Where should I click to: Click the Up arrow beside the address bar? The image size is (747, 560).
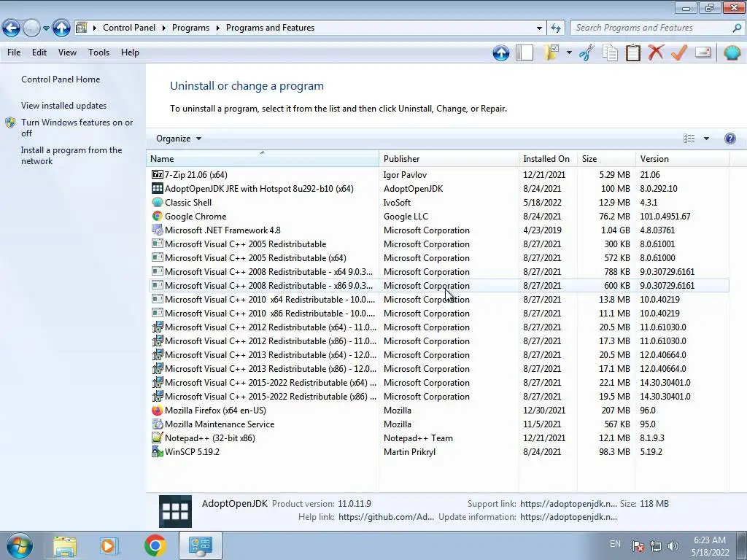[61, 28]
